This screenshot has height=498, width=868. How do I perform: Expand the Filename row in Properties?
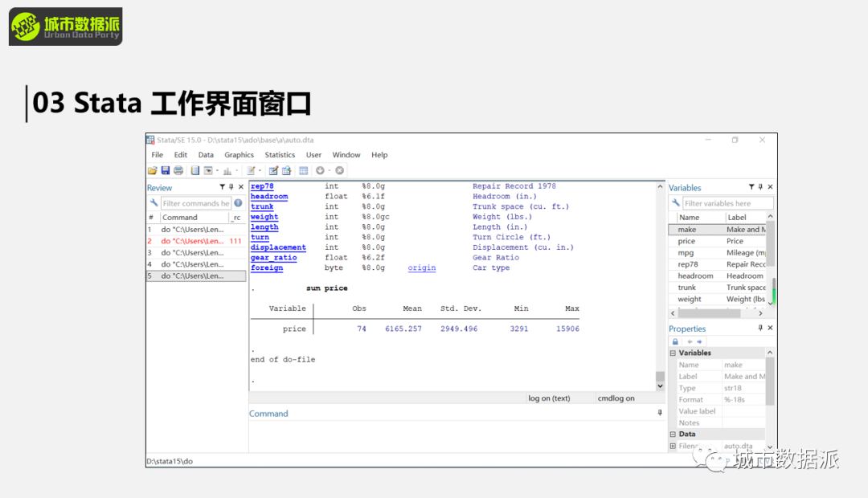pos(673,446)
